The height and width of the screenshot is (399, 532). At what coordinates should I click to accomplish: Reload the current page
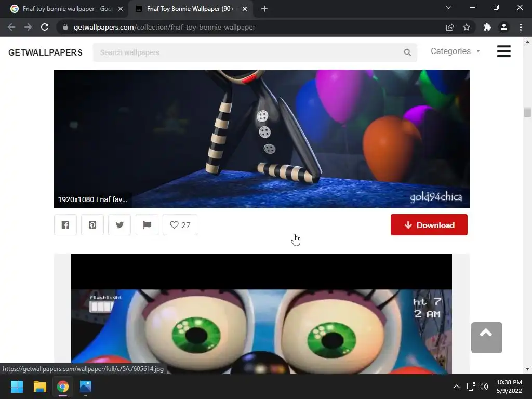pos(45,27)
